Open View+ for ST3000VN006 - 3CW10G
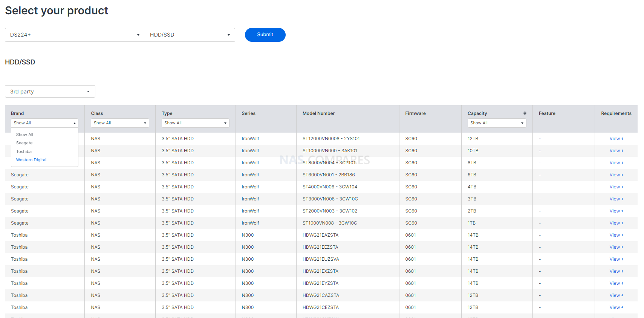644x318 pixels. point(616,199)
